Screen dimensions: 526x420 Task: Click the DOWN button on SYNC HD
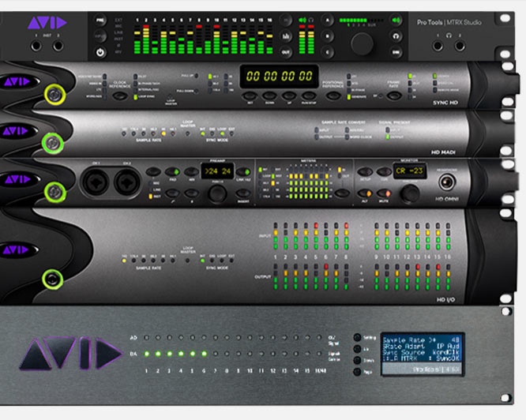[x=269, y=96]
